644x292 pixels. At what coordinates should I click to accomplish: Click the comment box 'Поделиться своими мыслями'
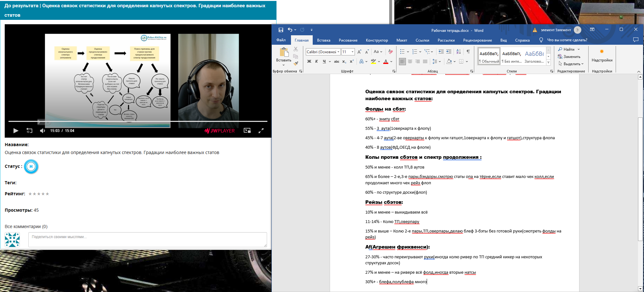click(147, 240)
